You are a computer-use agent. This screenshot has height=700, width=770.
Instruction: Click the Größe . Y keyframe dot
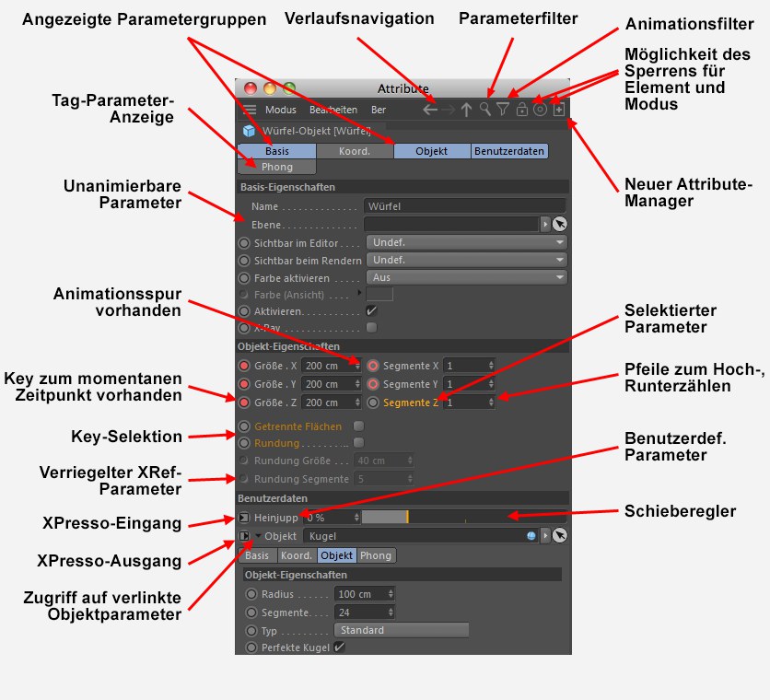pos(244,384)
